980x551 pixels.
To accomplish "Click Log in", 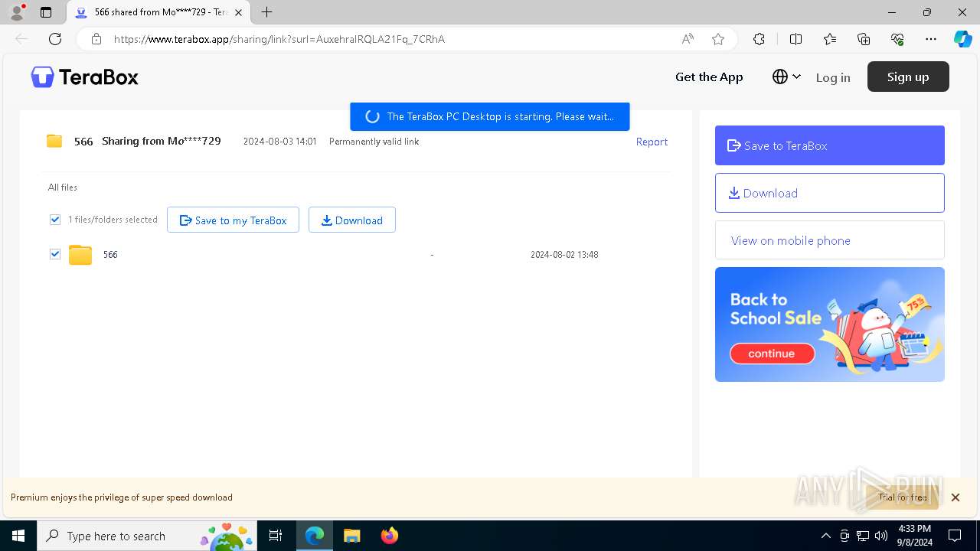I will (833, 77).
